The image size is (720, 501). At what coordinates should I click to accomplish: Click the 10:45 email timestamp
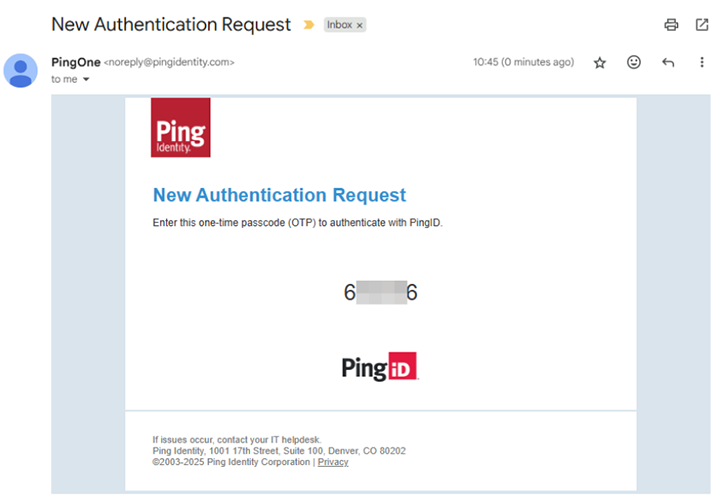point(523,62)
